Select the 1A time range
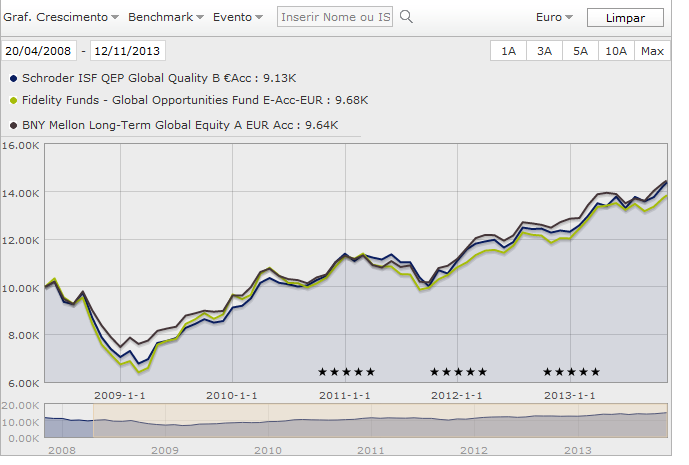This screenshot has height=465, width=689. (508, 51)
